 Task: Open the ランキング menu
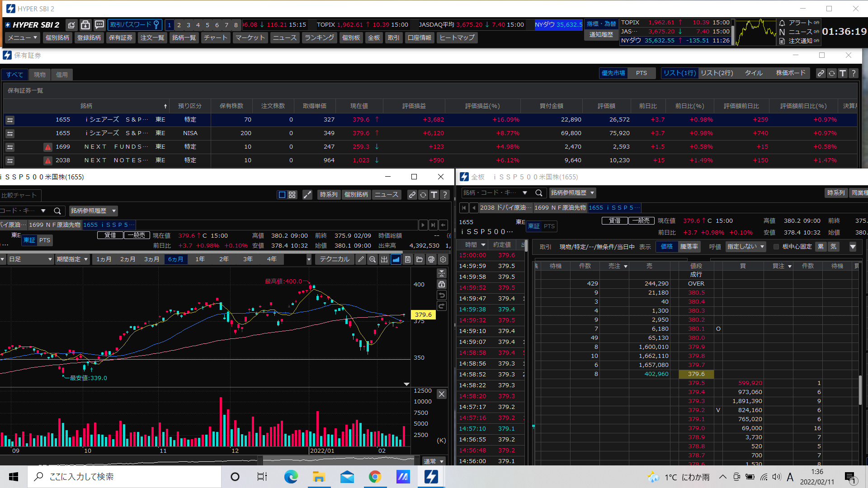click(x=319, y=38)
